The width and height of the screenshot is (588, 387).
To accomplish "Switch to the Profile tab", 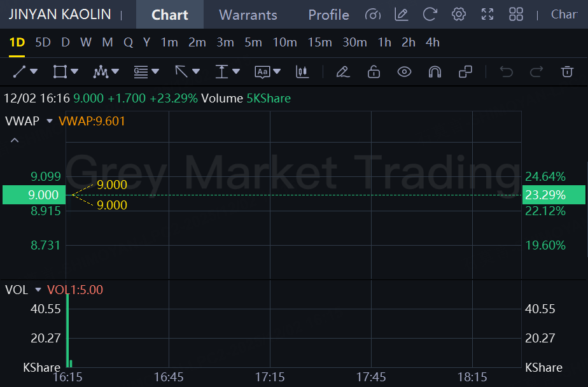I will coord(328,14).
